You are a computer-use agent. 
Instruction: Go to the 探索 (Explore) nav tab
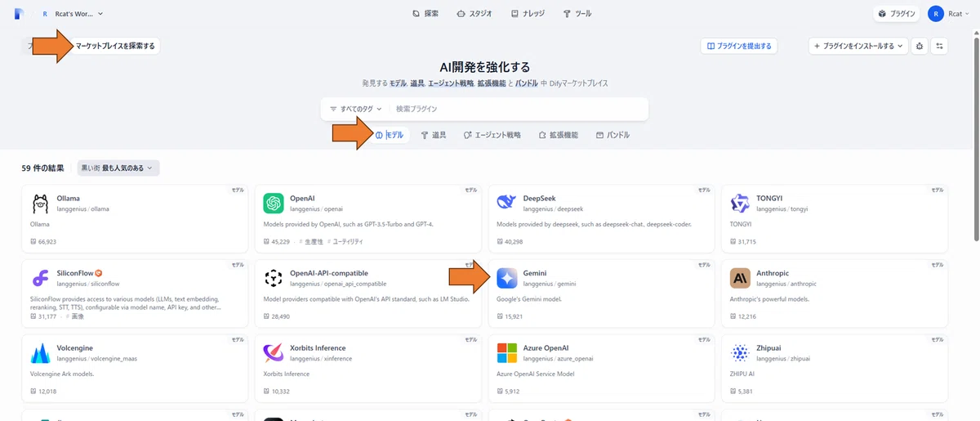[x=425, y=14]
